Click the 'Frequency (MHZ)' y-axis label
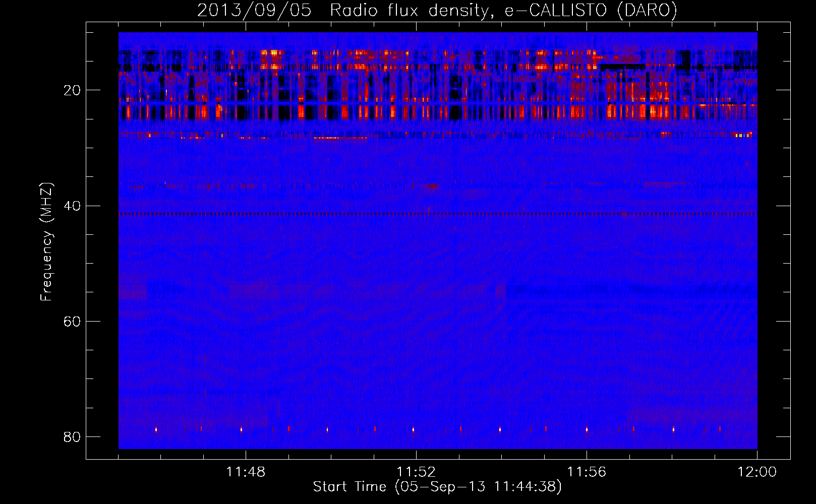The height and width of the screenshot is (504, 816). point(46,242)
